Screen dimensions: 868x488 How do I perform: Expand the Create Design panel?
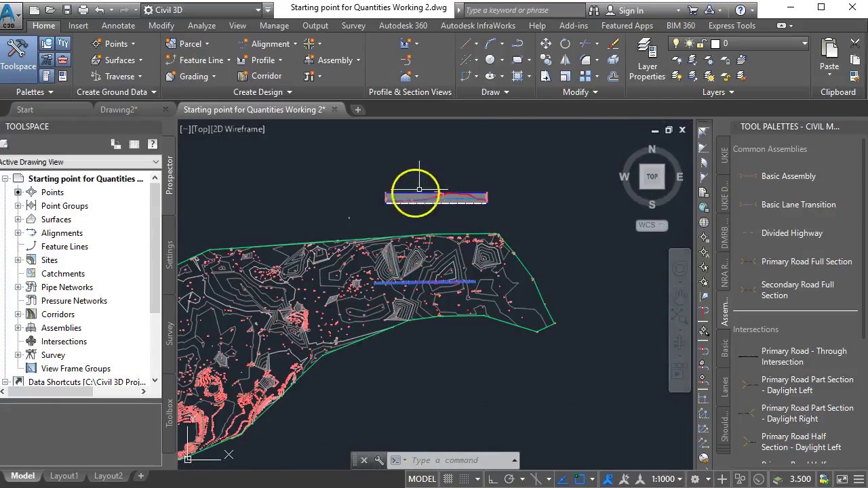point(263,92)
